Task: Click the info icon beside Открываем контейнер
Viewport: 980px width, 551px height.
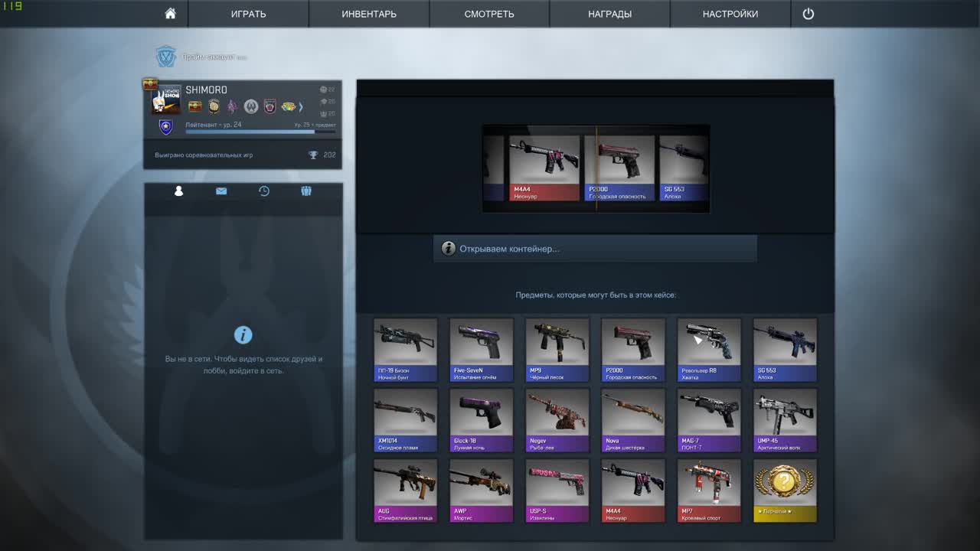Action: coord(449,249)
